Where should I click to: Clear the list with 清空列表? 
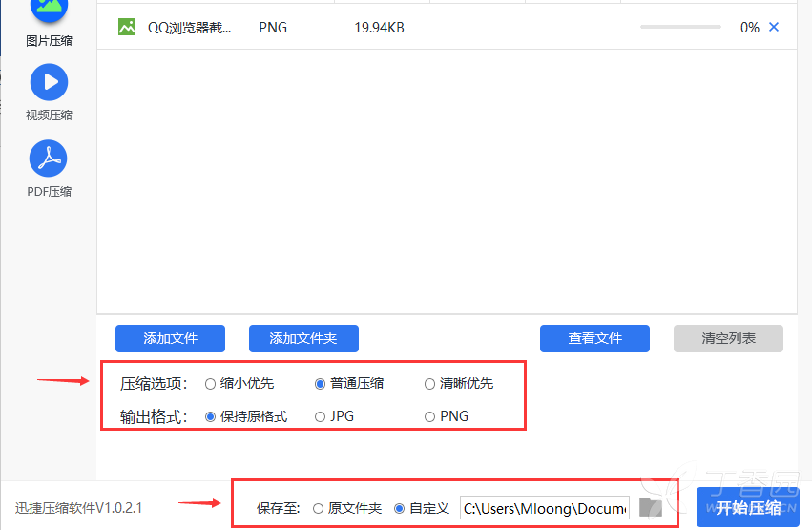(729, 339)
